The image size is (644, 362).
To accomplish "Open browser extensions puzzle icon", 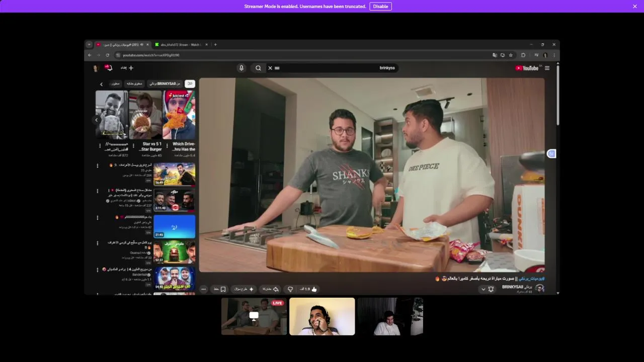I will [x=523, y=55].
